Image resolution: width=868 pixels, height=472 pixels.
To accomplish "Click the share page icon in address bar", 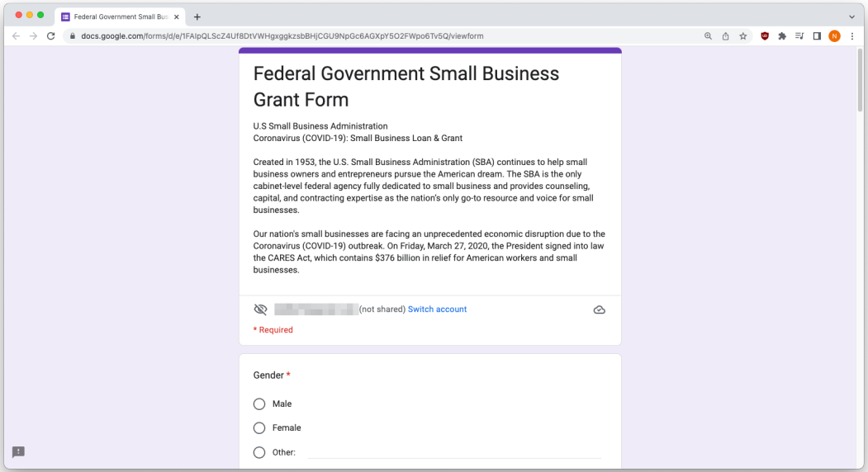I will 726,36.
